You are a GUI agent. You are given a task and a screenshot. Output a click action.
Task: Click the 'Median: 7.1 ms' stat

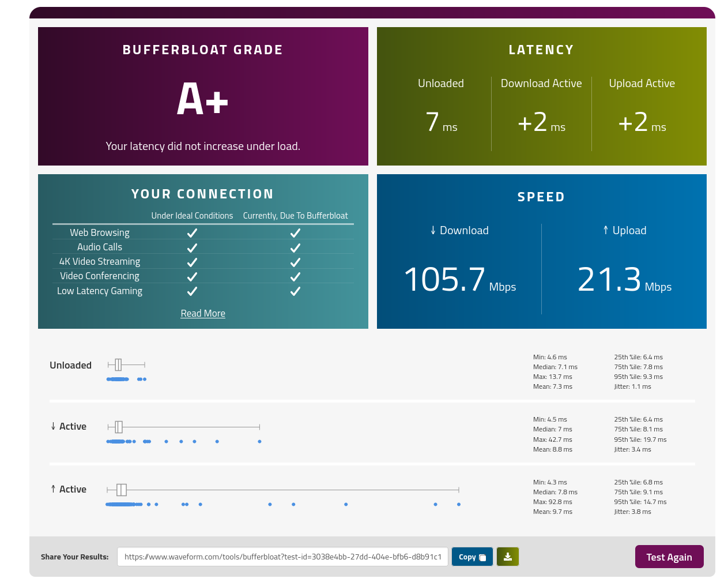[555, 367]
